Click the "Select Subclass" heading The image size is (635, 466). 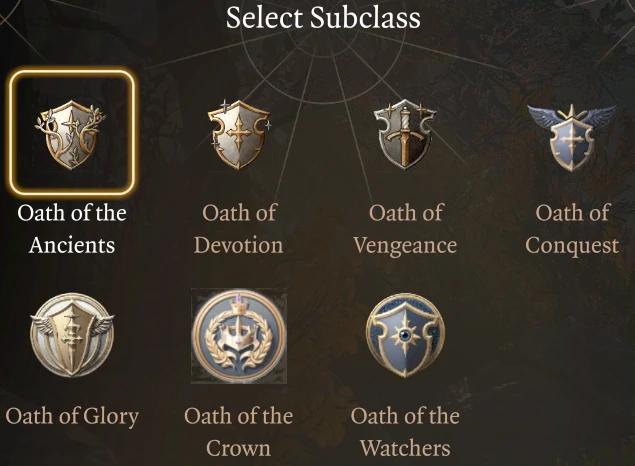[x=322, y=17]
